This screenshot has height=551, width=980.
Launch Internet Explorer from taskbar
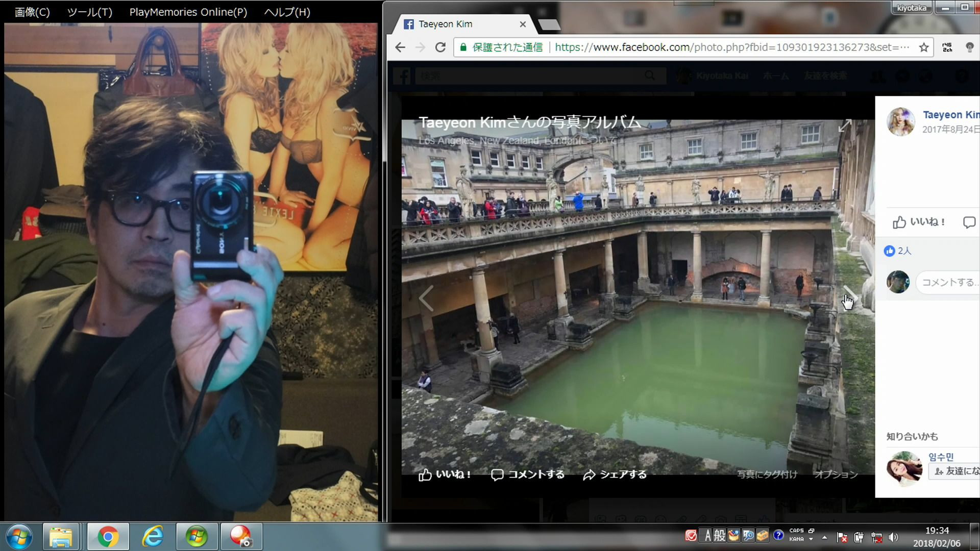pyautogui.click(x=152, y=537)
